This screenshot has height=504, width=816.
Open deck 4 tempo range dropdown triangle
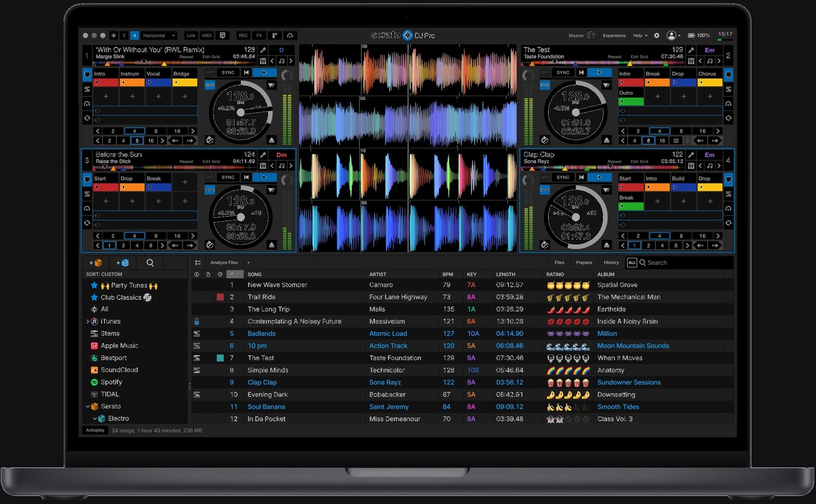tap(606, 190)
